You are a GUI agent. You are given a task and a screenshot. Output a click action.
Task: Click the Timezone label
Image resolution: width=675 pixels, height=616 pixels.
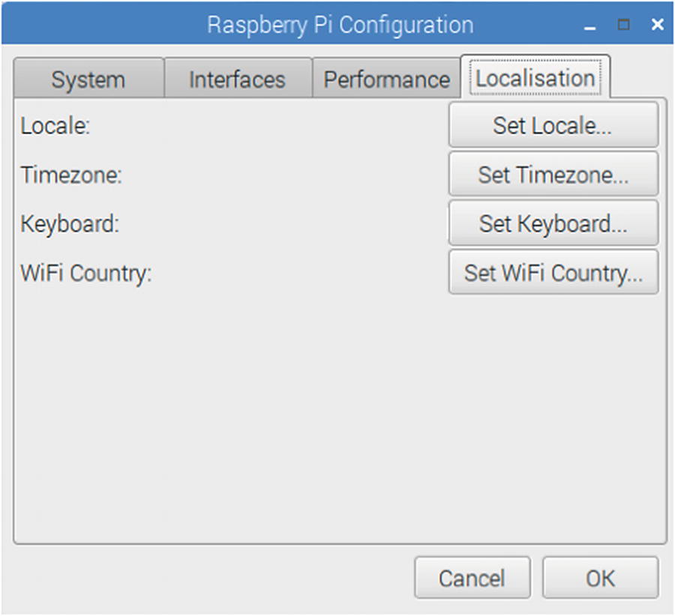[71, 175]
